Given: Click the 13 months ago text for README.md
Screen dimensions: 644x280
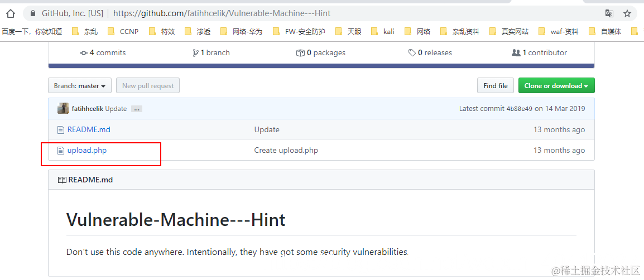Looking at the screenshot, I should [x=559, y=130].
